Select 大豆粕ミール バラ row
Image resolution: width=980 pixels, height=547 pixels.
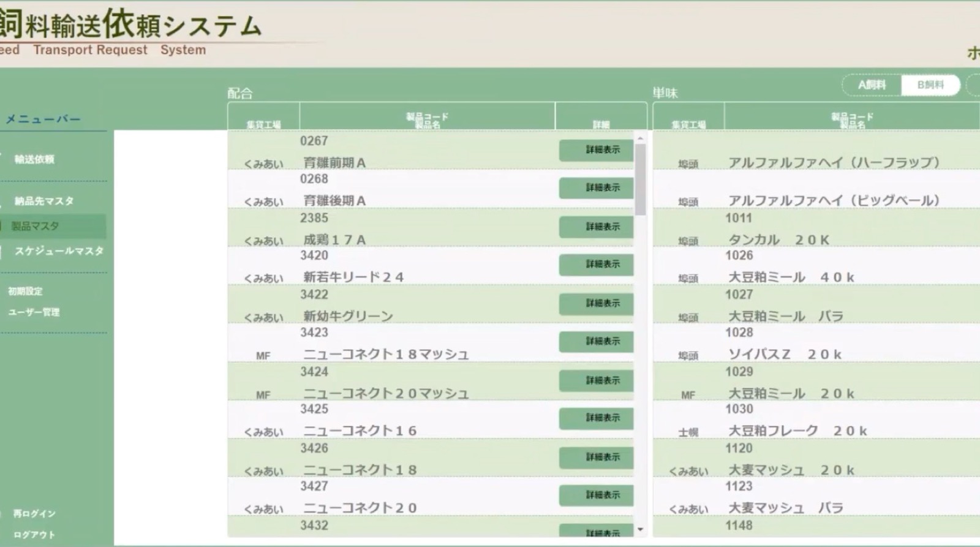coord(816,304)
